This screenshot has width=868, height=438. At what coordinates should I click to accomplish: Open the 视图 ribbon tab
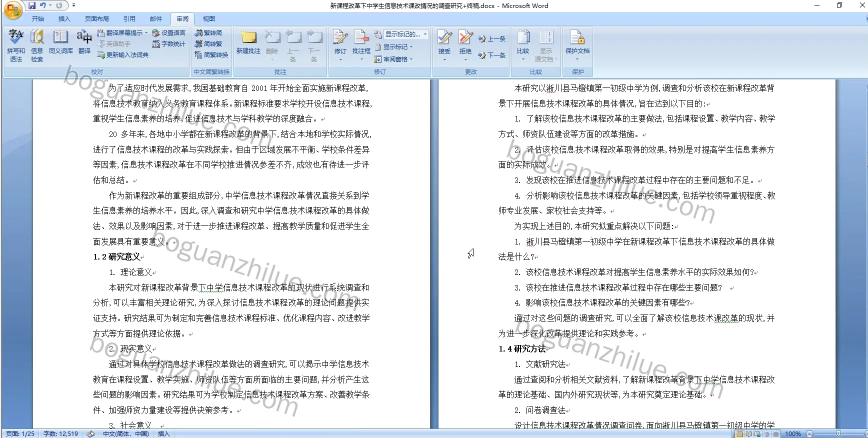(209, 19)
